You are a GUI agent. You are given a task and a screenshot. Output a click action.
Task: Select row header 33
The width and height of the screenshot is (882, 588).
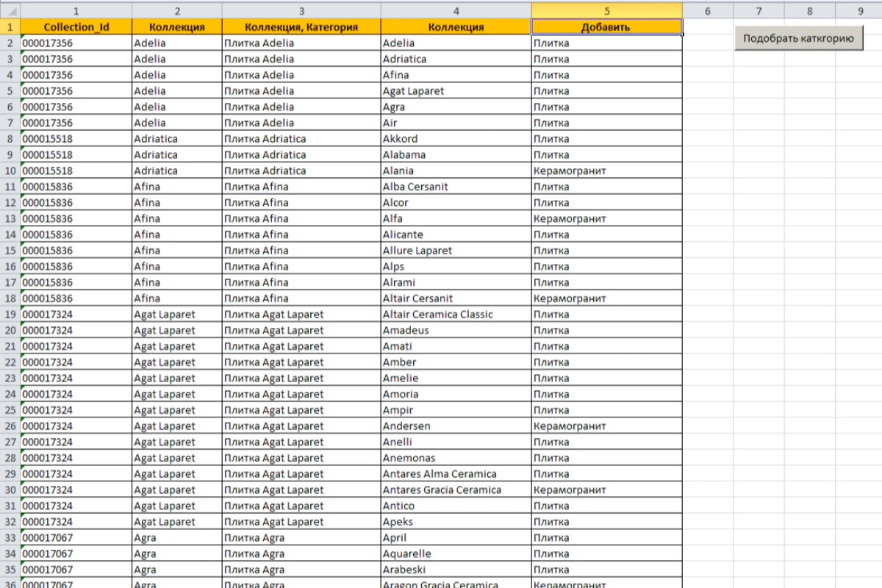tap(10, 538)
